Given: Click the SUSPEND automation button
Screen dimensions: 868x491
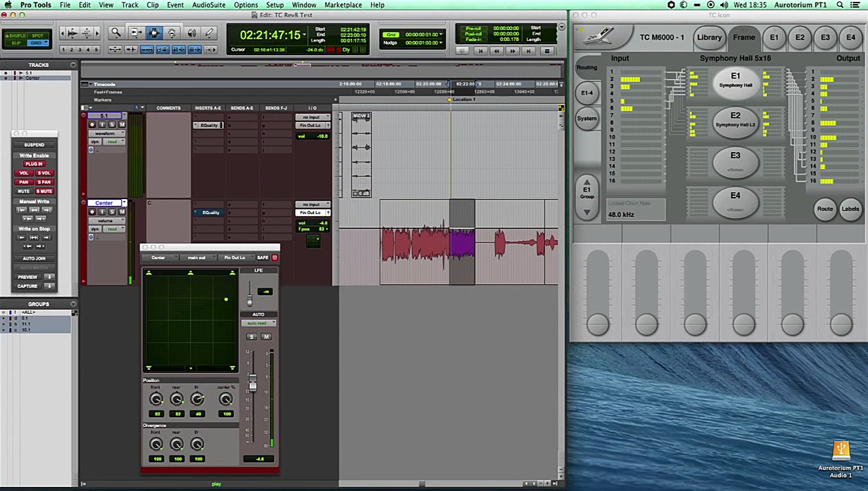Looking at the screenshot, I should 34,145.
